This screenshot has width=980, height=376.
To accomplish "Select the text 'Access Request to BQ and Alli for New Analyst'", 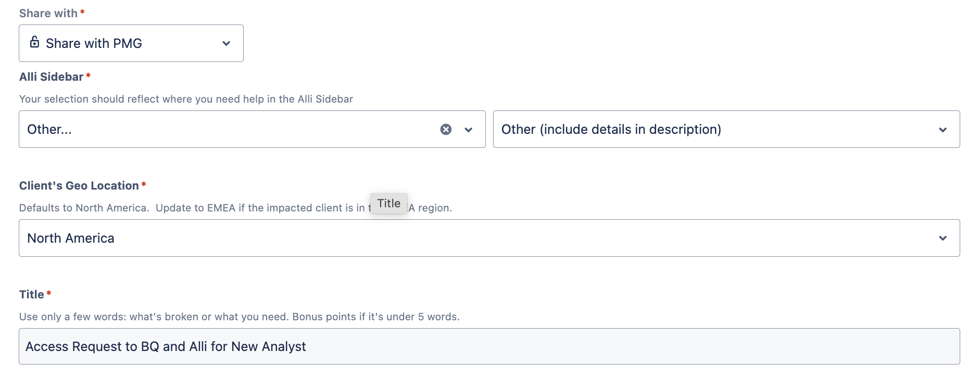I will coord(167,346).
